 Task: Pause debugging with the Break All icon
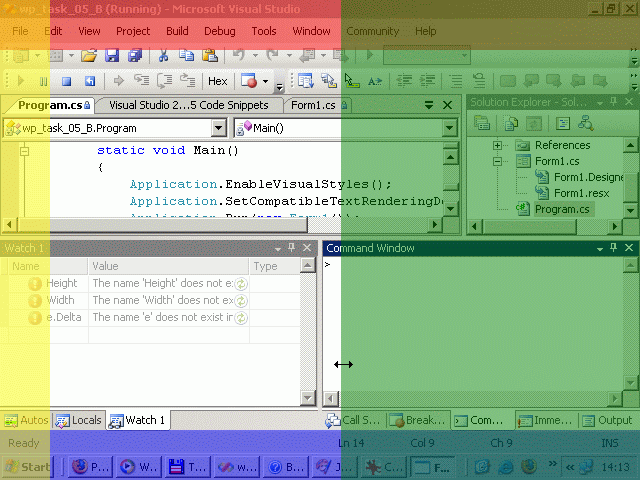(43, 81)
